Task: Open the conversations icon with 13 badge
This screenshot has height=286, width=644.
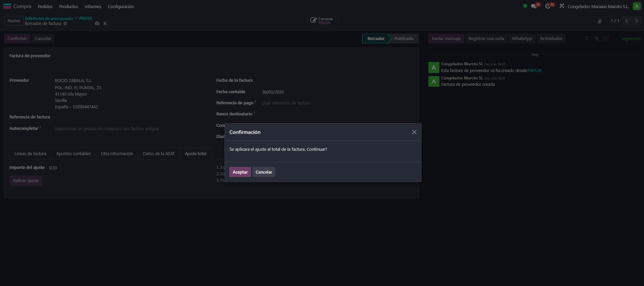Action: coord(534,6)
